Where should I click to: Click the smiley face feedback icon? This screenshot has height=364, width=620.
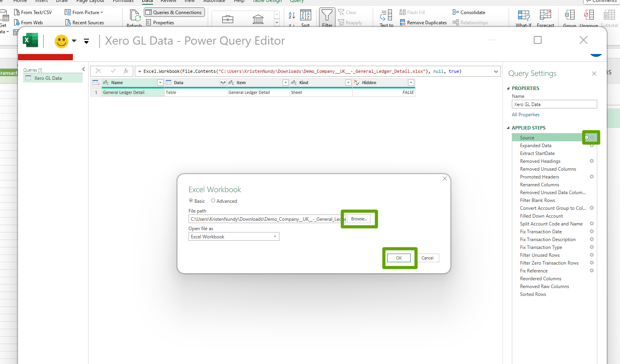point(62,41)
